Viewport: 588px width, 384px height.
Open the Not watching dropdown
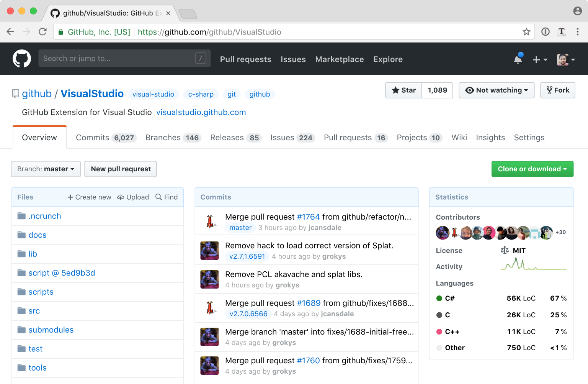point(497,90)
